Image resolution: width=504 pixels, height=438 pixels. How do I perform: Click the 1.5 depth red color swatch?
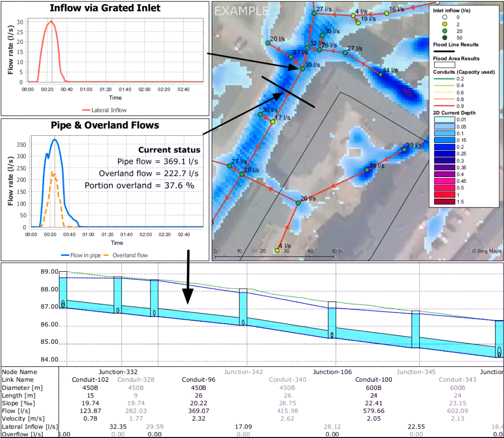pyautogui.click(x=444, y=202)
